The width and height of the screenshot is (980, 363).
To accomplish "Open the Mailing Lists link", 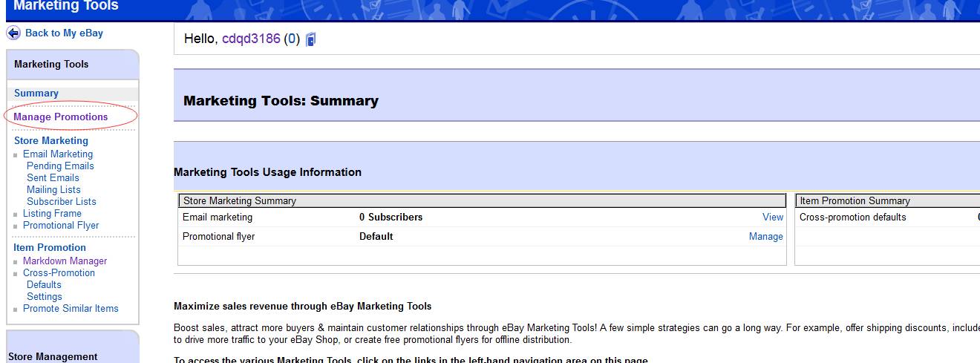I will pos(53,189).
